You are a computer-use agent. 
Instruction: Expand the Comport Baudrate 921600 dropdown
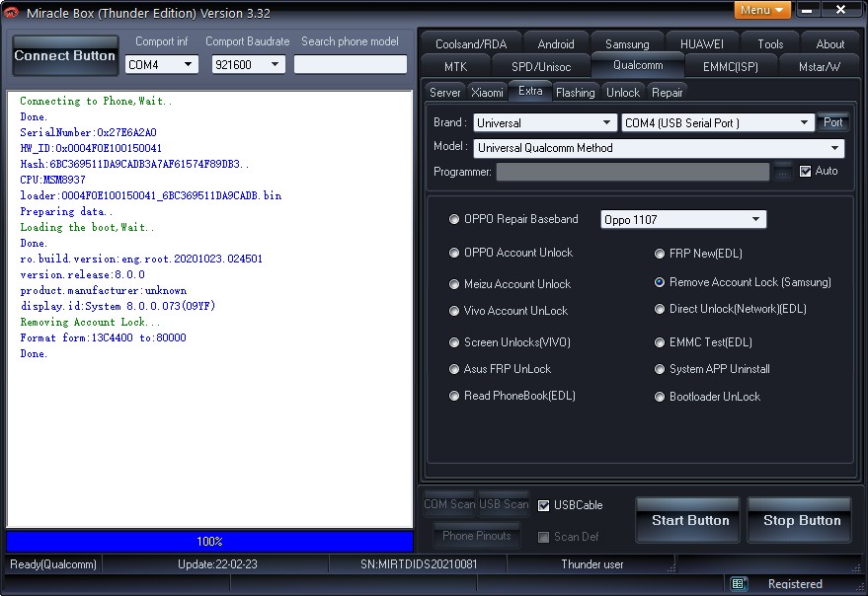276,65
